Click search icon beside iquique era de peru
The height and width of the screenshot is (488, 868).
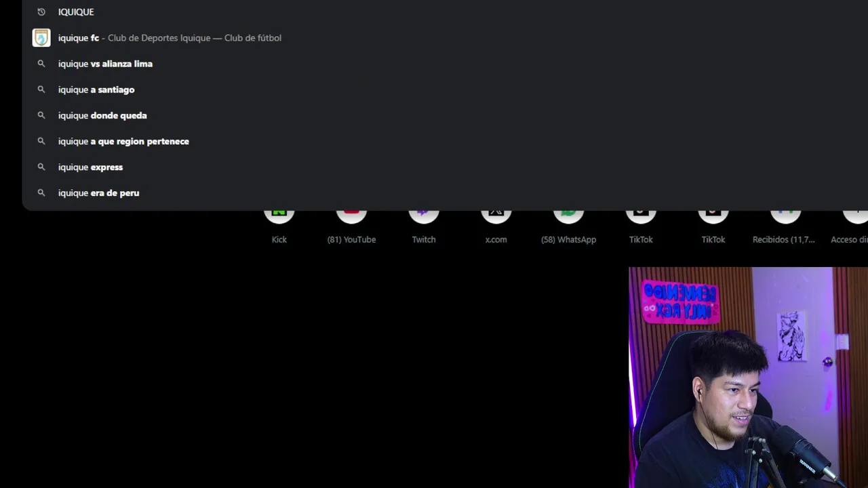41,192
